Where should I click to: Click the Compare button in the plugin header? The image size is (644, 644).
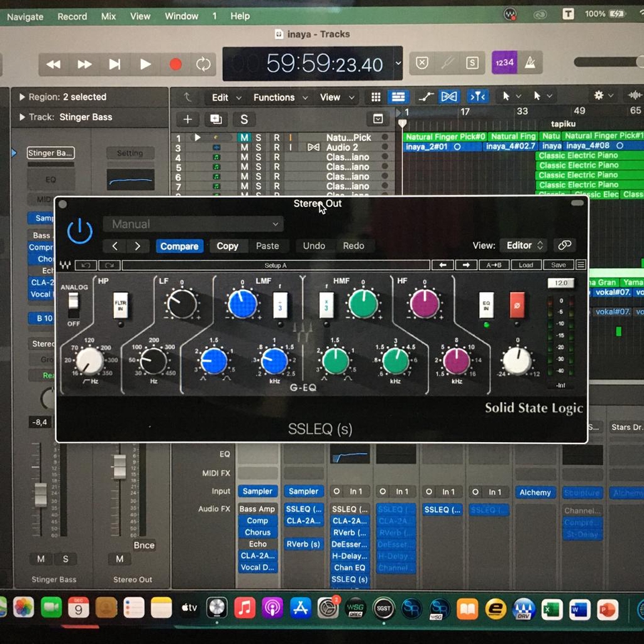coord(179,246)
